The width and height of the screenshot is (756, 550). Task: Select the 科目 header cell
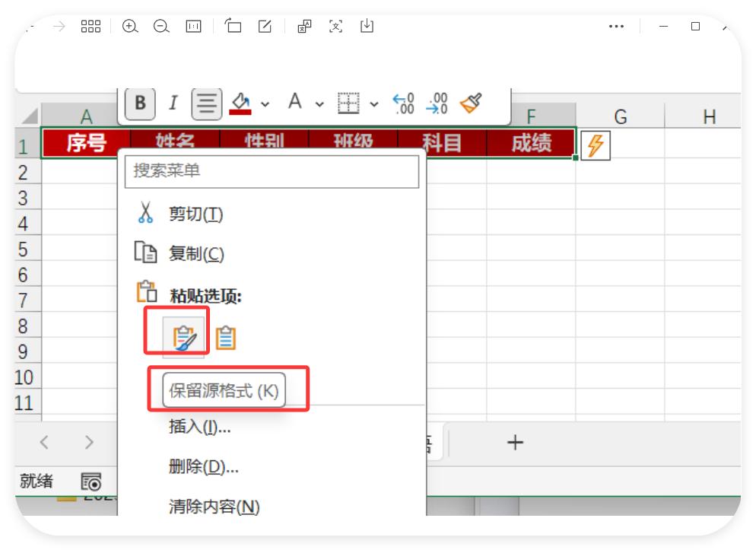(442, 143)
